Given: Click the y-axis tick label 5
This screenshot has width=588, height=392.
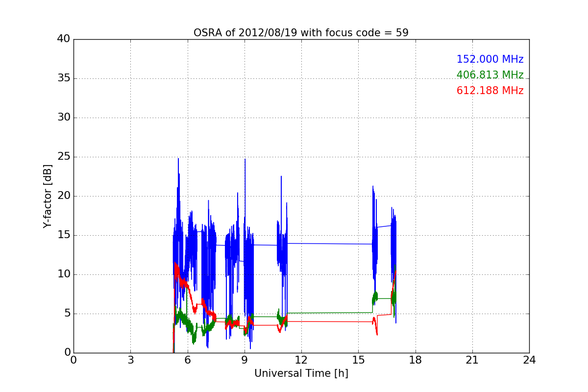Looking at the screenshot, I should tap(67, 314).
